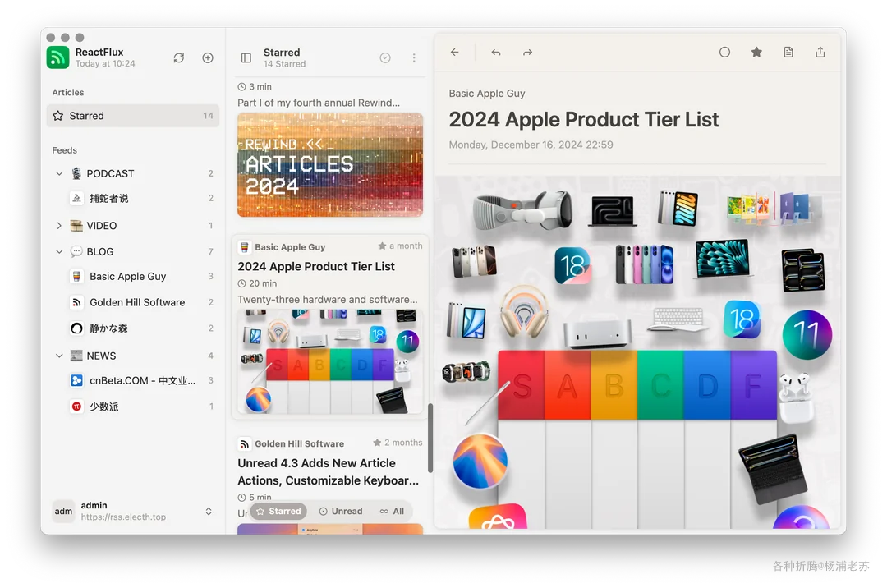Open the 静かな森 feed
887x588 pixels.
(133, 328)
